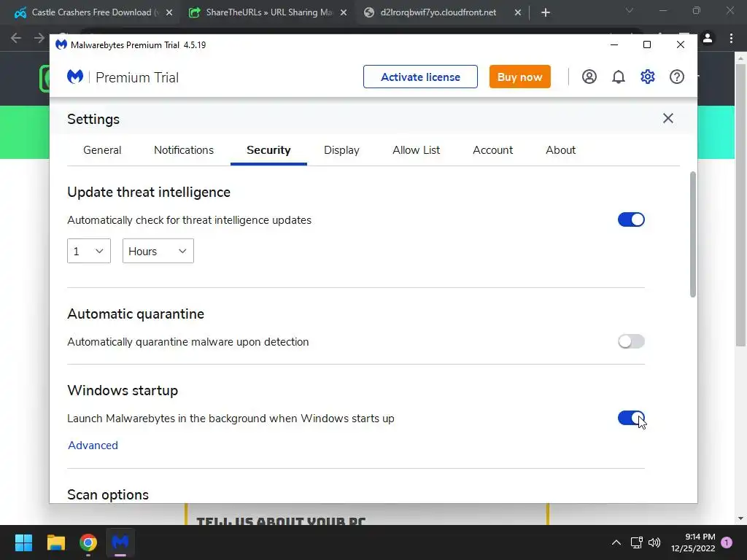This screenshot has height=560, width=747.
Task: Open the Hours unit dropdown
Action: click(x=158, y=251)
